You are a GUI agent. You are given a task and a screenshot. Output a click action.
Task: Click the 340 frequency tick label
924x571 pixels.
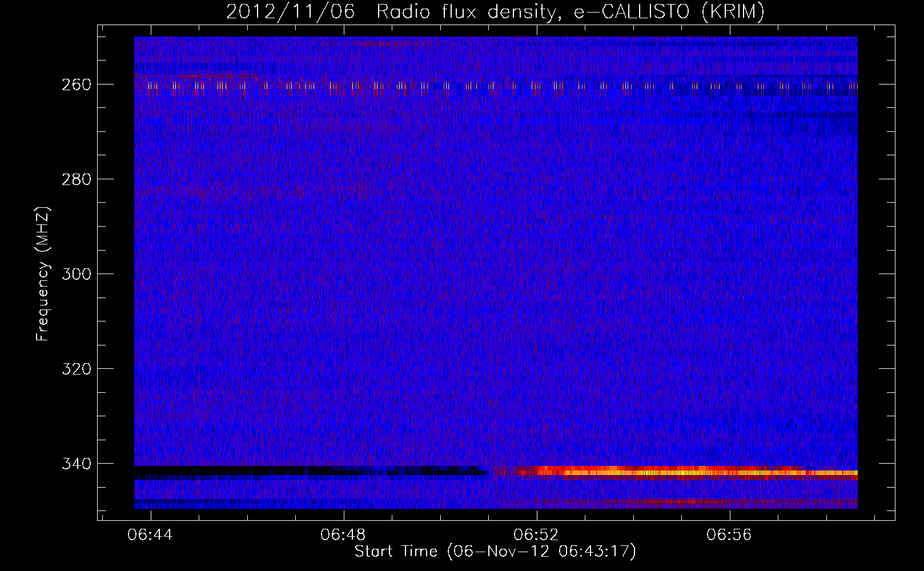(x=76, y=464)
